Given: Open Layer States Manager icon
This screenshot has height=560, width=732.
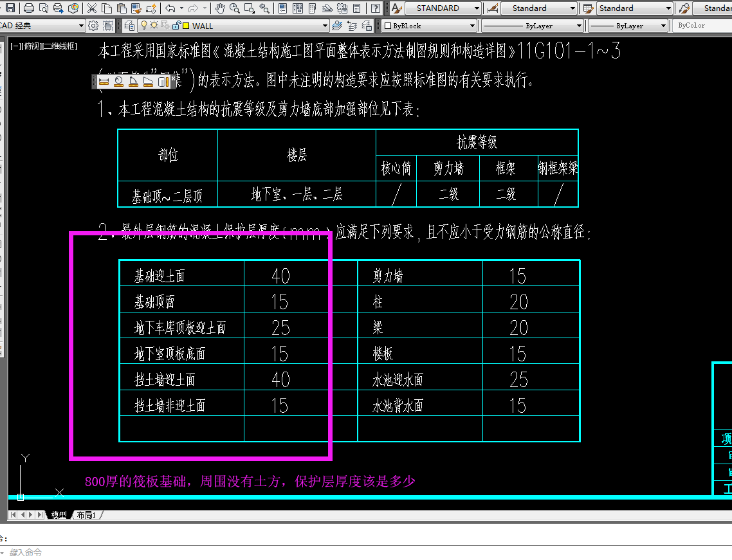Looking at the screenshot, I should 367,26.
